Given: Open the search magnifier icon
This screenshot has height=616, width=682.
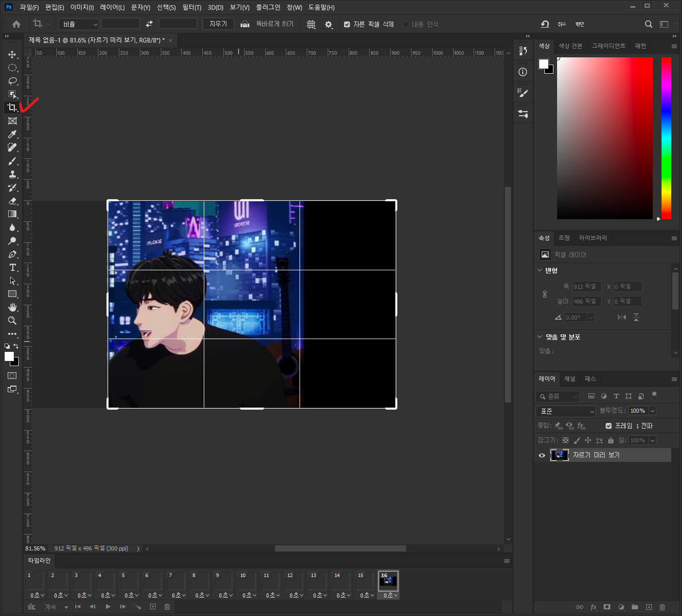Looking at the screenshot, I should click(649, 24).
